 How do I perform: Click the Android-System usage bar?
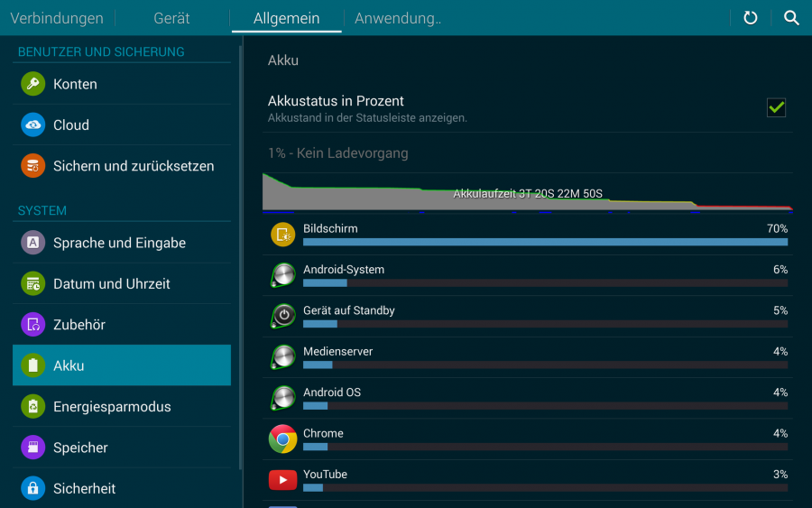click(x=545, y=282)
